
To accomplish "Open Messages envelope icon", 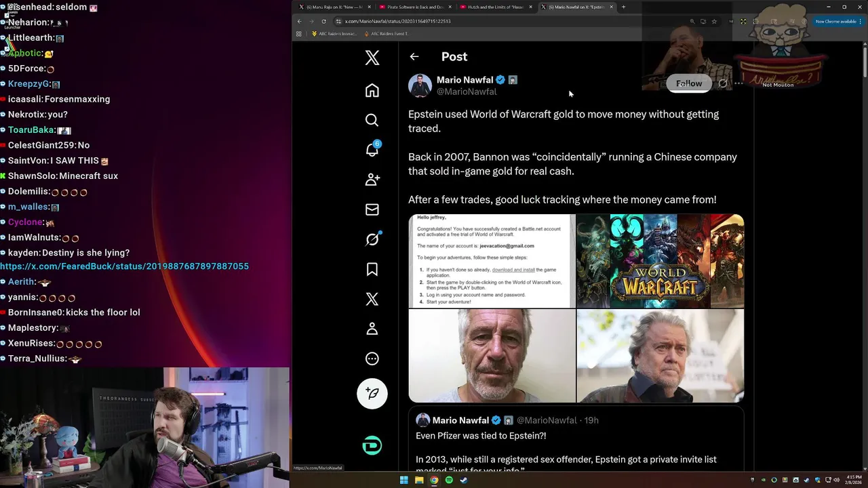I will click(x=372, y=209).
